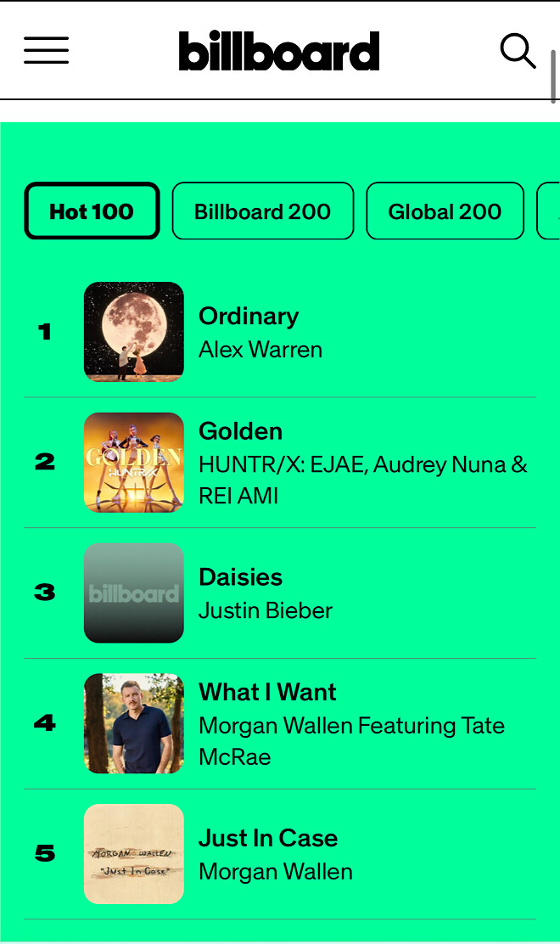Image resolution: width=560 pixels, height=944 pixels.
Task: Open the song title What I Want
Action: coord(267,692)
